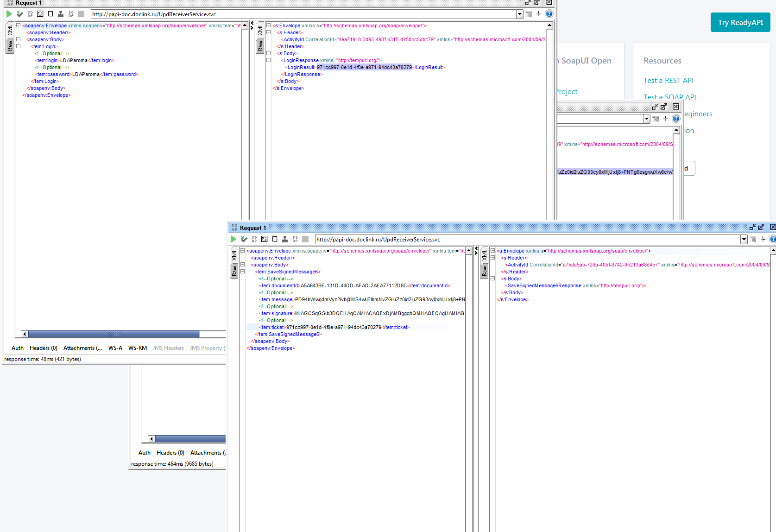Add SaveSignedMessage6 request to a TestCase

pos(244,239)
